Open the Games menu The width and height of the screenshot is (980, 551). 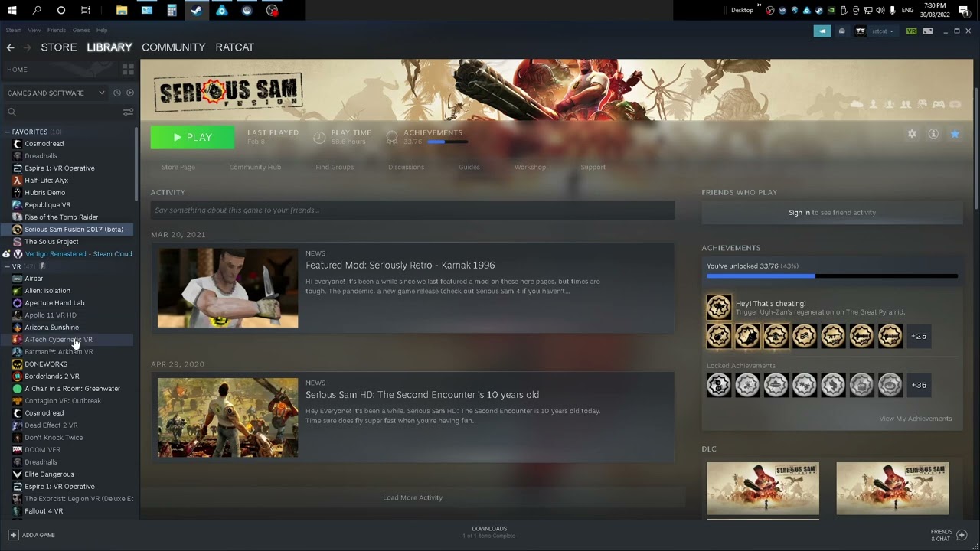(x=81, y=30)
